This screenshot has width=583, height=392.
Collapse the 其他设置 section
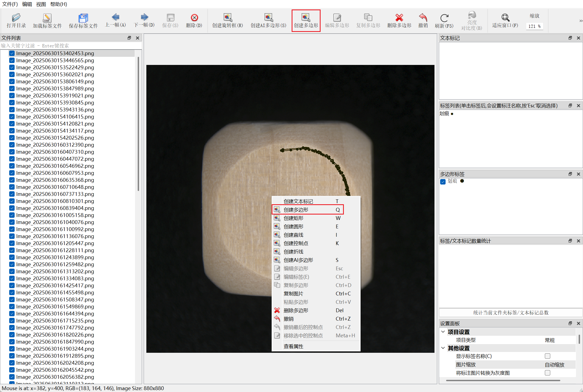pos(443,348)
